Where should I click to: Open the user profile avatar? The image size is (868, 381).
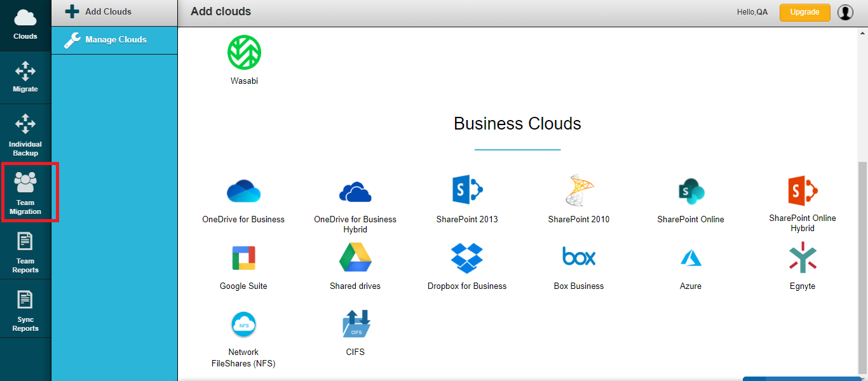pos(845,13)
